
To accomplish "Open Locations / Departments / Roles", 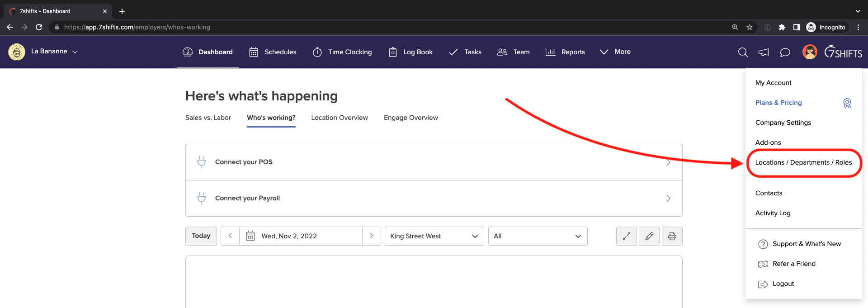I will click(803, 162).
